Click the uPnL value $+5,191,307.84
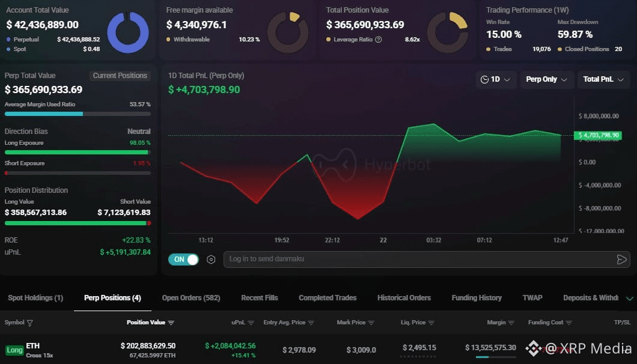This screenshot has width=637, height=364. 125,252
